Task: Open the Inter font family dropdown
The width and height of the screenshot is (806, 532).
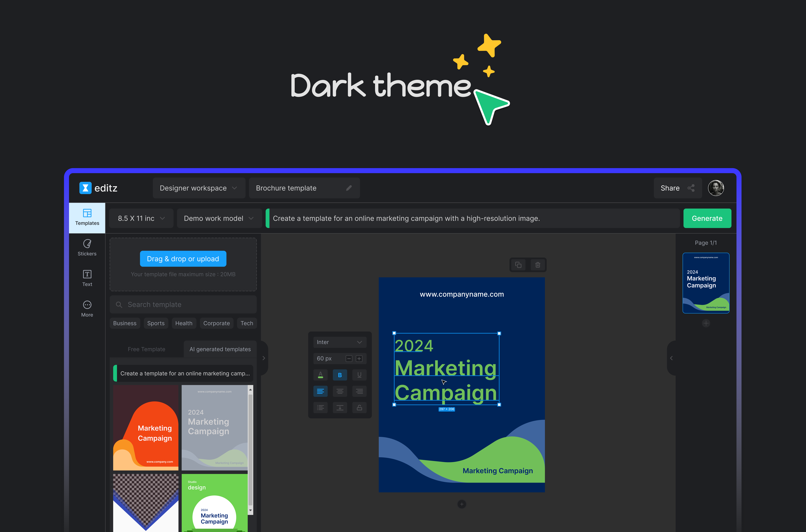Action: [x=340, y=342]
